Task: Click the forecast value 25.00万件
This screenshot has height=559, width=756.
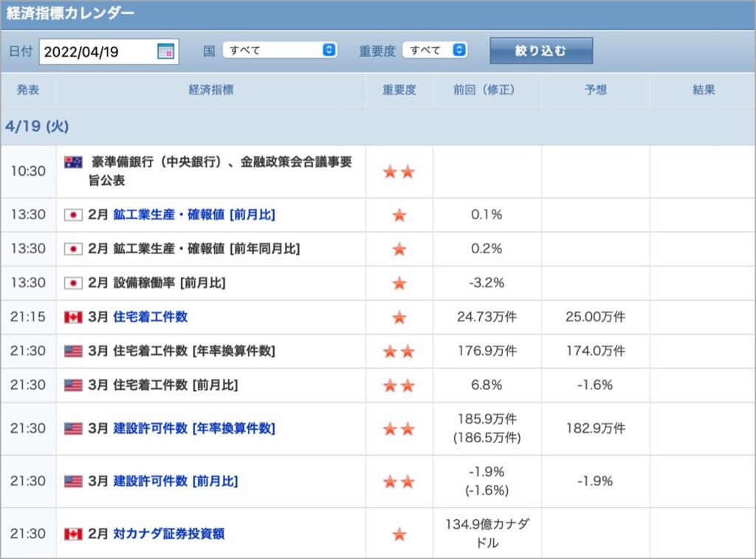Action: click(596, 317)
